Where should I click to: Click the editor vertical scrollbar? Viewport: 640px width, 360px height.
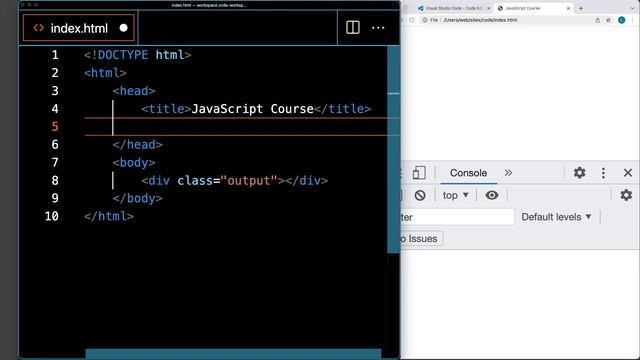tap(393, 149)
